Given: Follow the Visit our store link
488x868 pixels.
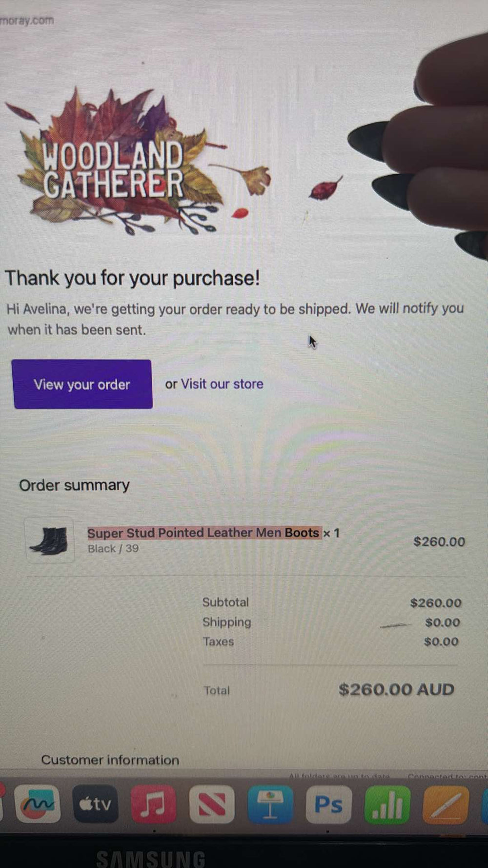Looking at the screenshot, I should (222, 384).
